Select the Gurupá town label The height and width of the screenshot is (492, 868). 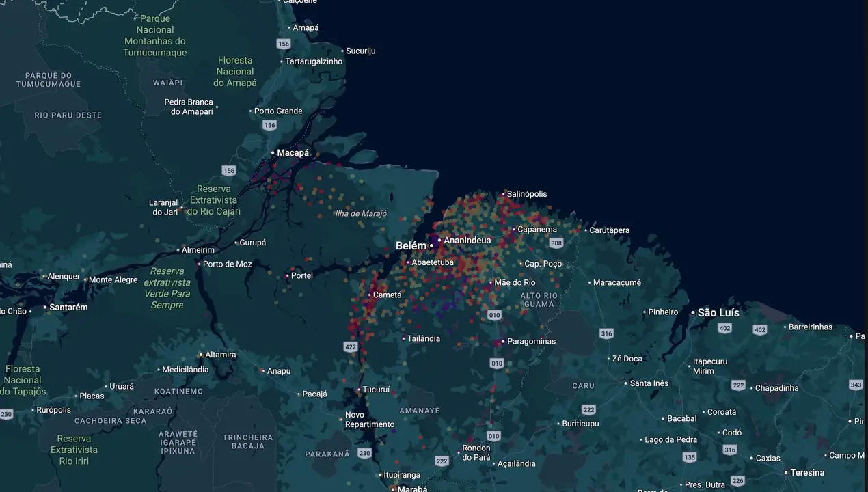click(253, 243)
